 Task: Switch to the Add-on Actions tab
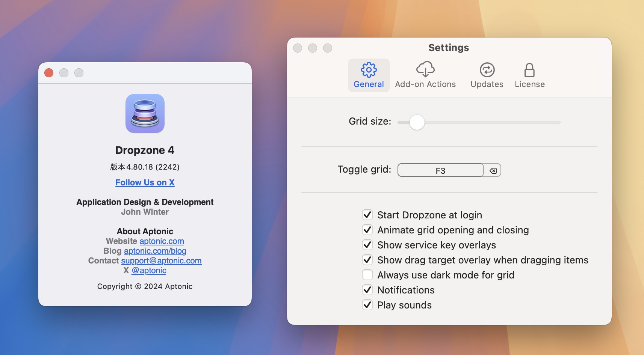click(x=425, y=75)
